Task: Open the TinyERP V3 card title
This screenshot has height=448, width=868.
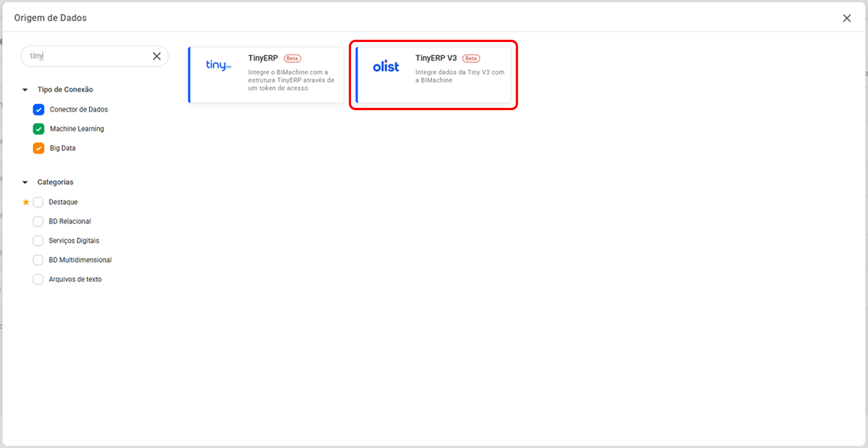Action: pos(436,58)
